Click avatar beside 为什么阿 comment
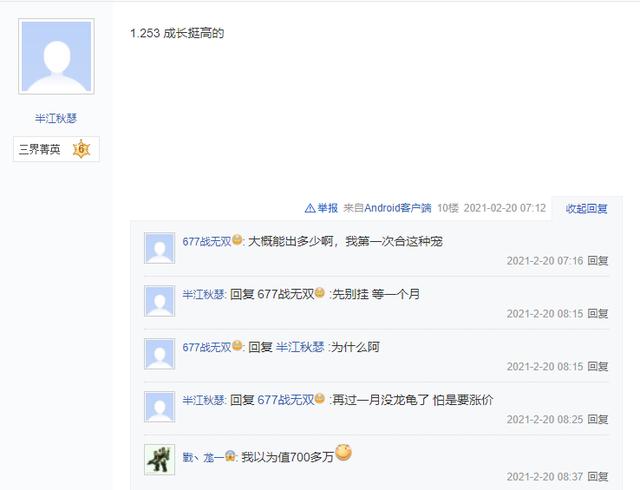Viewport: 640px width, 490px height. [160, 354]
